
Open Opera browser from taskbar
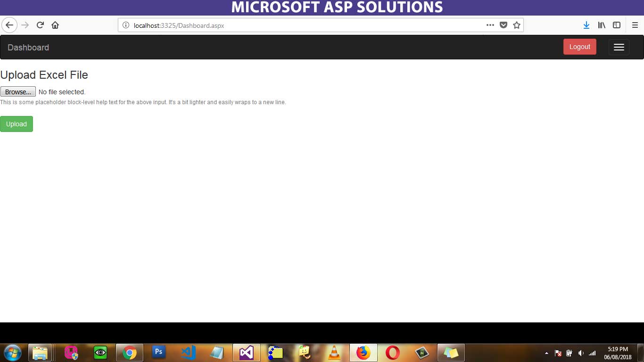(x=393, y=353)
